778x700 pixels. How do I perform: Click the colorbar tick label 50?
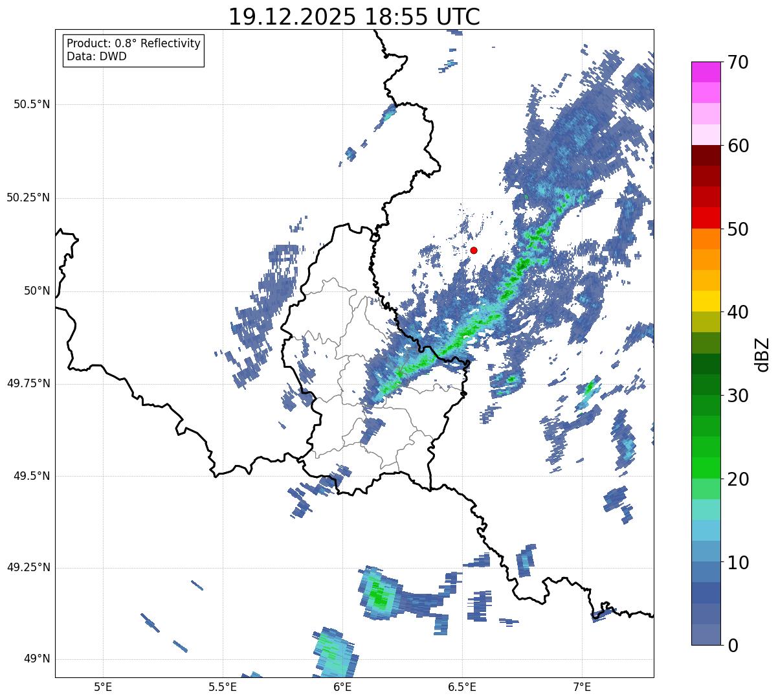click(738, 229)
